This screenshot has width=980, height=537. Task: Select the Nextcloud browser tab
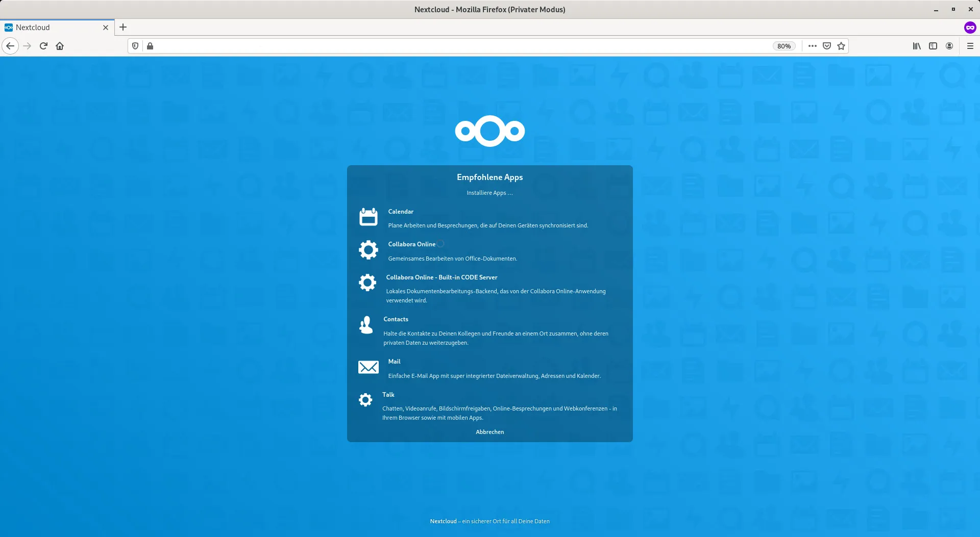[x=57, y=28]
